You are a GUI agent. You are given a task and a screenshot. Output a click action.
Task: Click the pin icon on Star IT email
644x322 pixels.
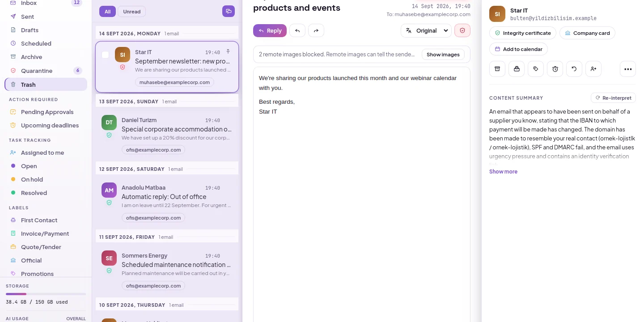tap(228, 52)
